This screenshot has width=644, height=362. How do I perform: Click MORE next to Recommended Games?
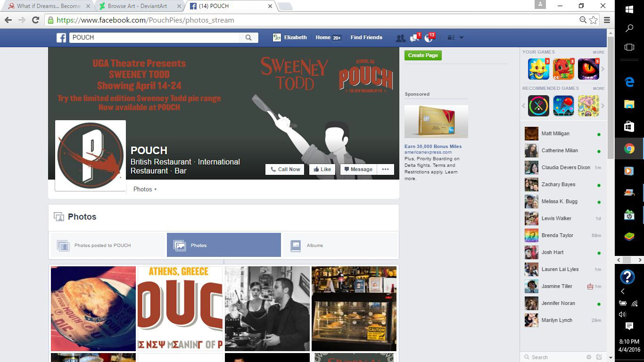[598, 89]
